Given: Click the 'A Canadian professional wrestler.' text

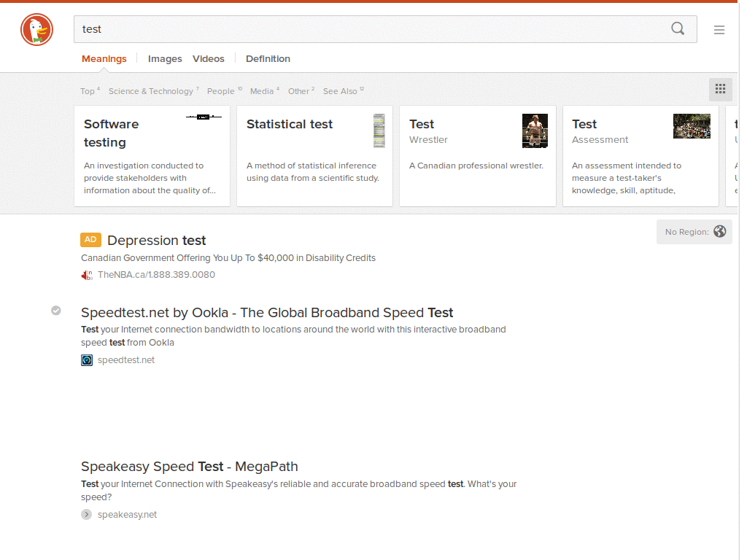Looking at the screenshot, I should click(476, 166).
